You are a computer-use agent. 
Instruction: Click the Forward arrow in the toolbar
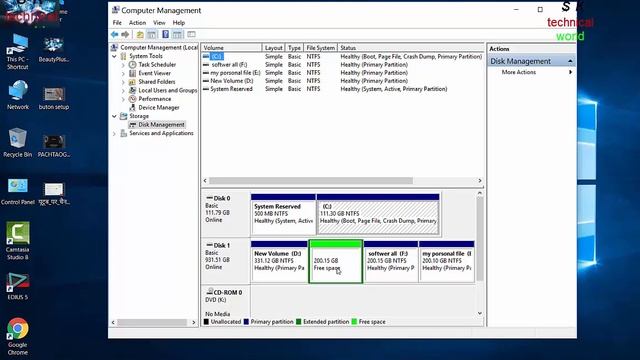tap(125, 34)
